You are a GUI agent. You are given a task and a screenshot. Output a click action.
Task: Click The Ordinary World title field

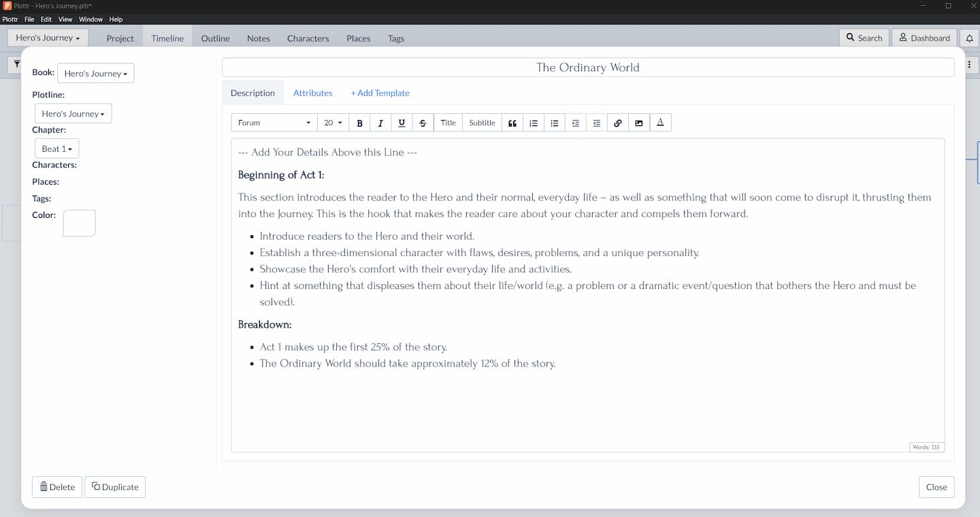tap(588, 67)
